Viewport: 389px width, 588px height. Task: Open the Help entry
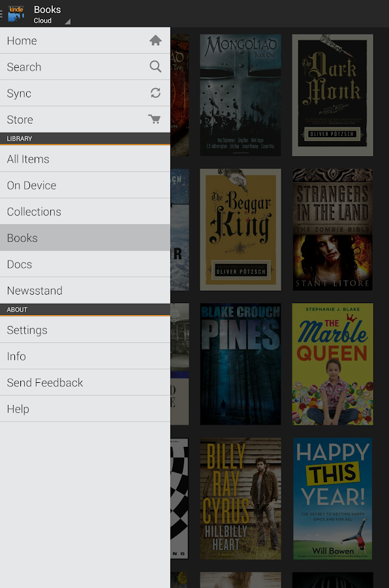[x=85, y=409]
